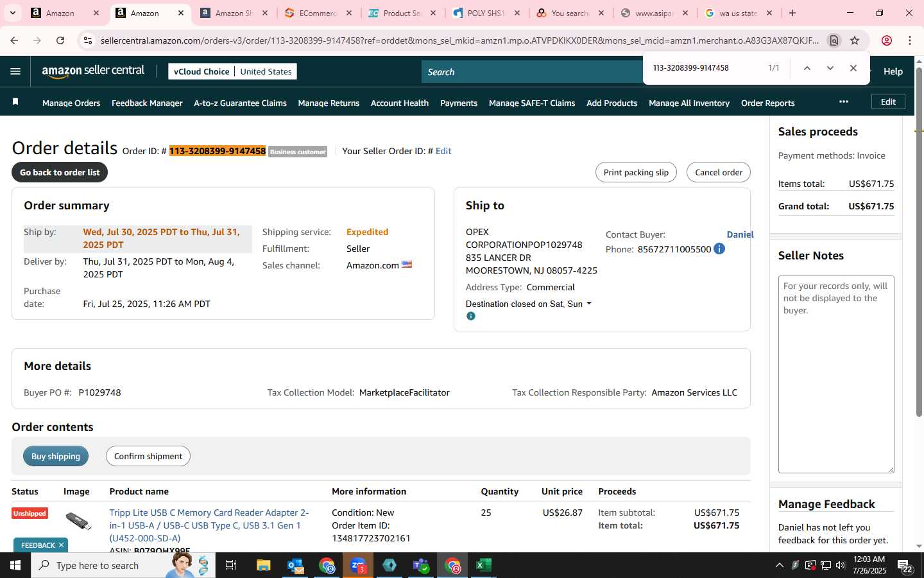Close the find-in-page bar
924x578 pixels.
click(853, 68)
